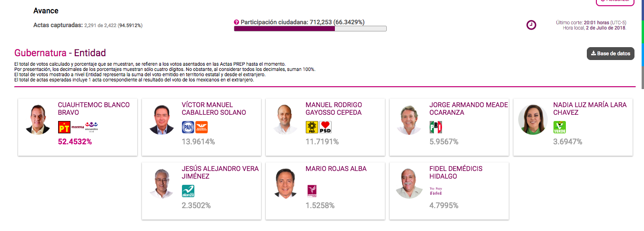Click the PRD party logo icon
Image resolution: width=644 pixels, height=231 pixels.
coord(312,127)
